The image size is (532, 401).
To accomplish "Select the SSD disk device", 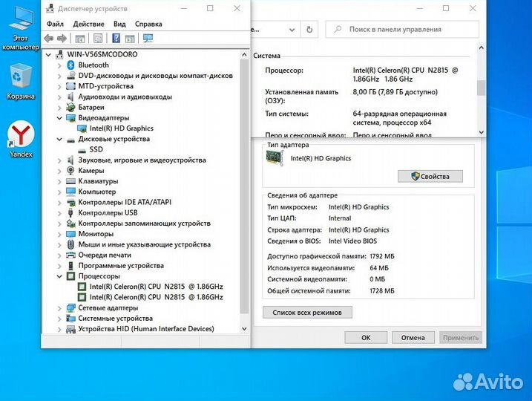I will point(96,149).
